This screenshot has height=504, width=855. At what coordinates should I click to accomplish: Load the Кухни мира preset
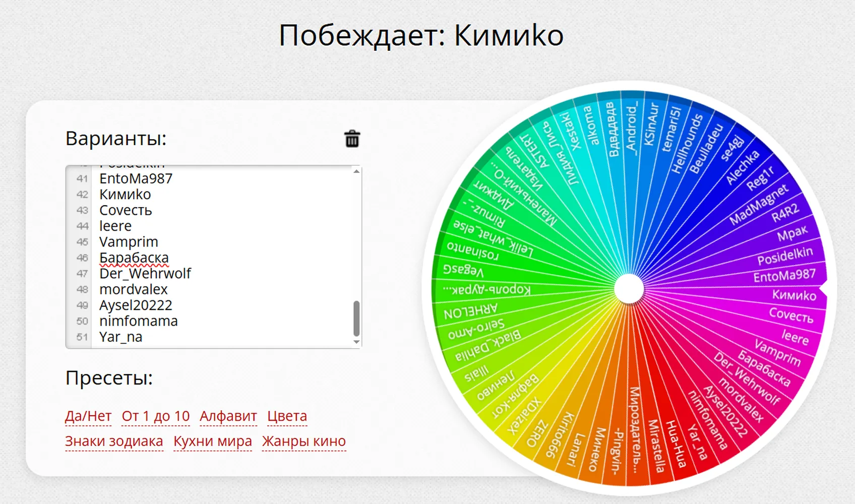[213, 441]
